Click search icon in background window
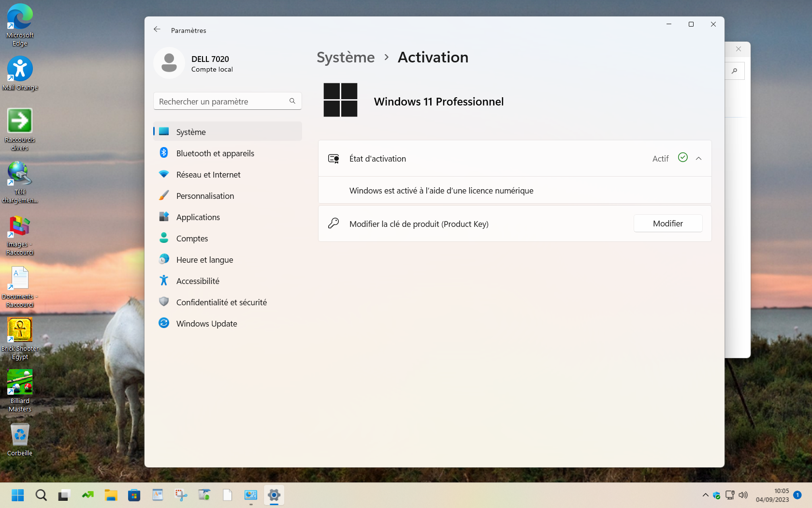This screenshot has height=508, width=812. (735, 71)
